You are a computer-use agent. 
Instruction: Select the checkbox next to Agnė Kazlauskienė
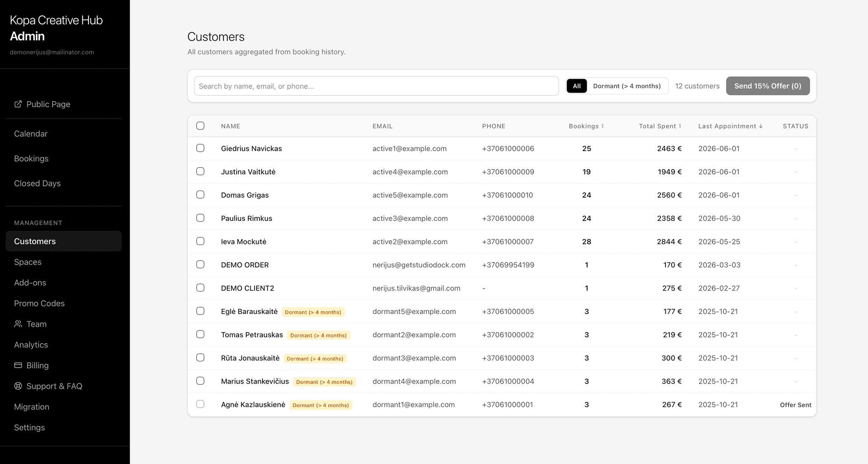point(200,404)
